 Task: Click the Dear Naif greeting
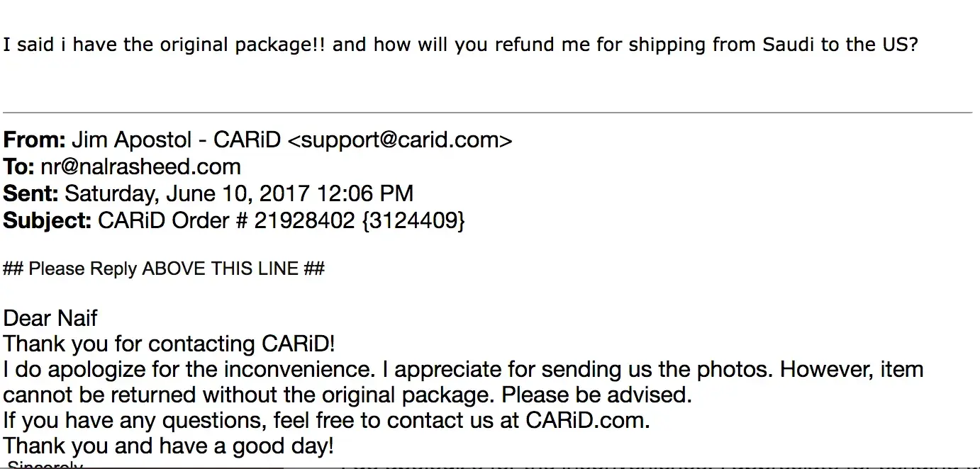point(50,318)
